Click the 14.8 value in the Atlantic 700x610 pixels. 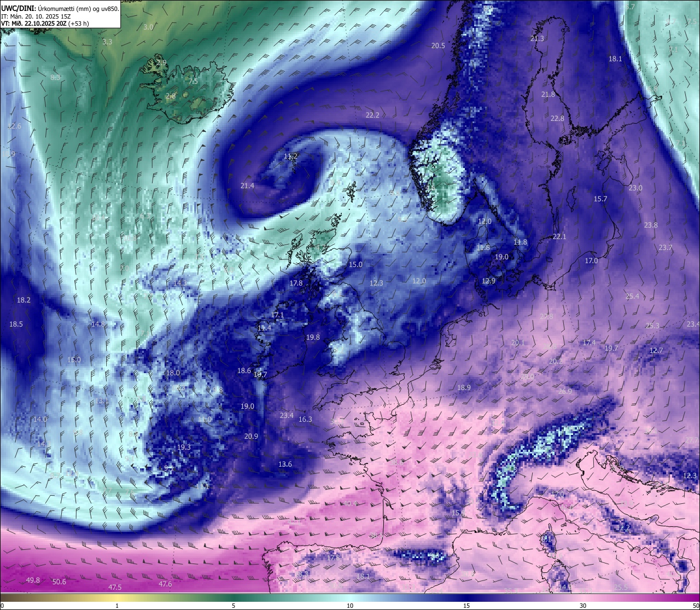pyautogui.click(x=98, y=324)
